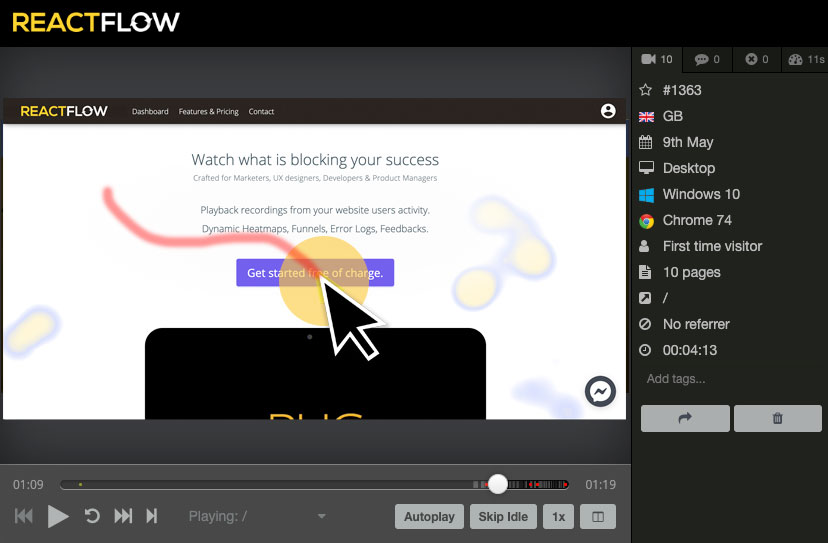This screenshot has width=828, height=543.
Task: Toggle the Autoplay button
Action: pos(429,517)
